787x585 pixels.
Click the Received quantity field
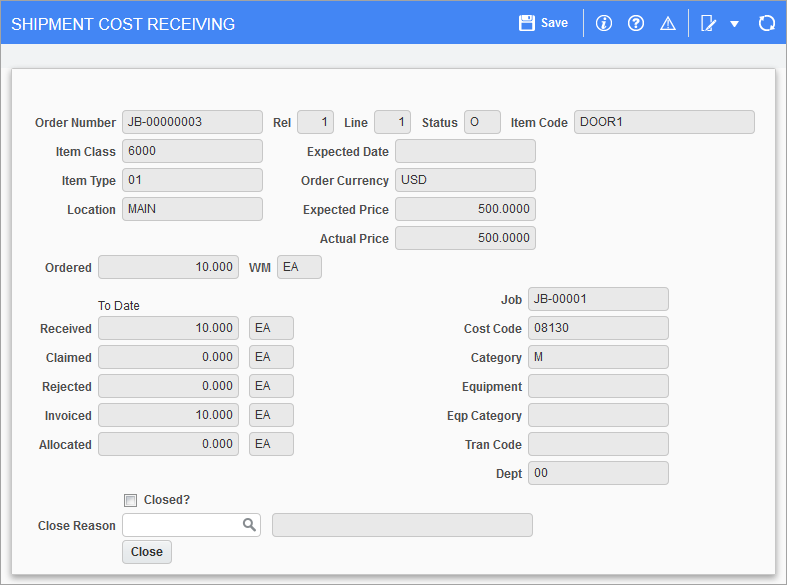tap(168, 328)
